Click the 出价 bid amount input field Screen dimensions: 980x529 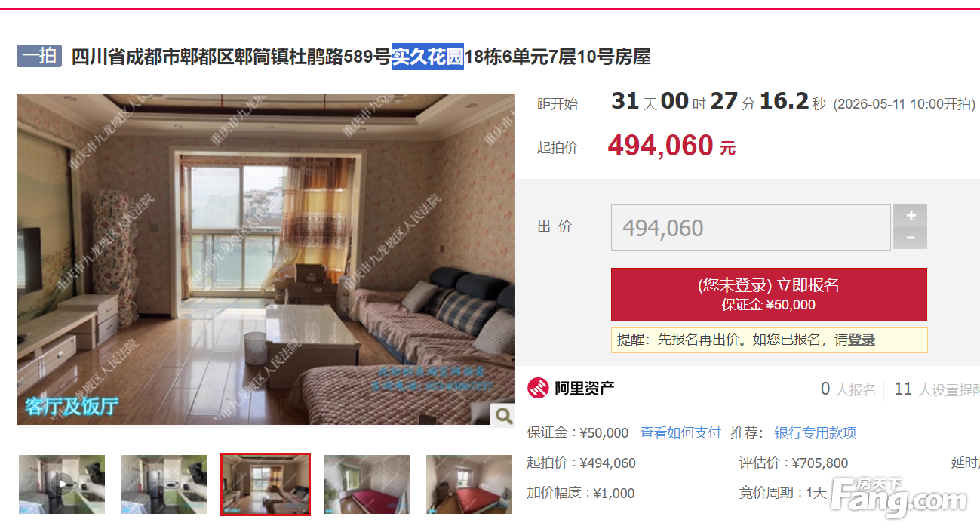pyautogui.click(x=751, y=227)
